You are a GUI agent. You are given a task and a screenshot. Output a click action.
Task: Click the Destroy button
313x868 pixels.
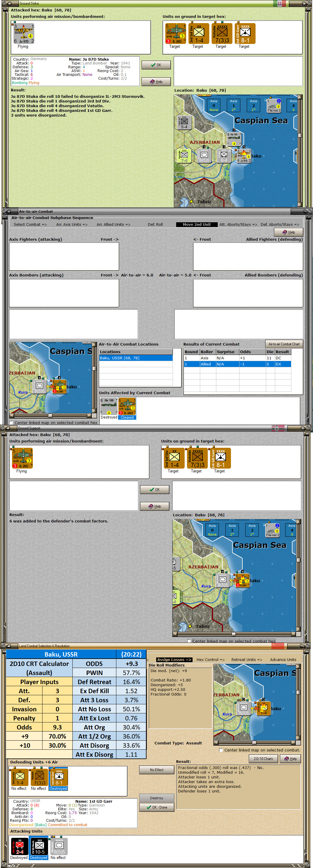coord(157,798)
